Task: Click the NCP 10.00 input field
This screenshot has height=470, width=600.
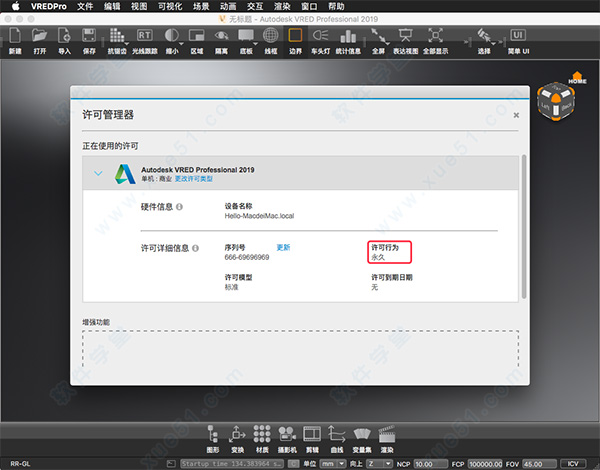Action: click(x=430, y=464)
